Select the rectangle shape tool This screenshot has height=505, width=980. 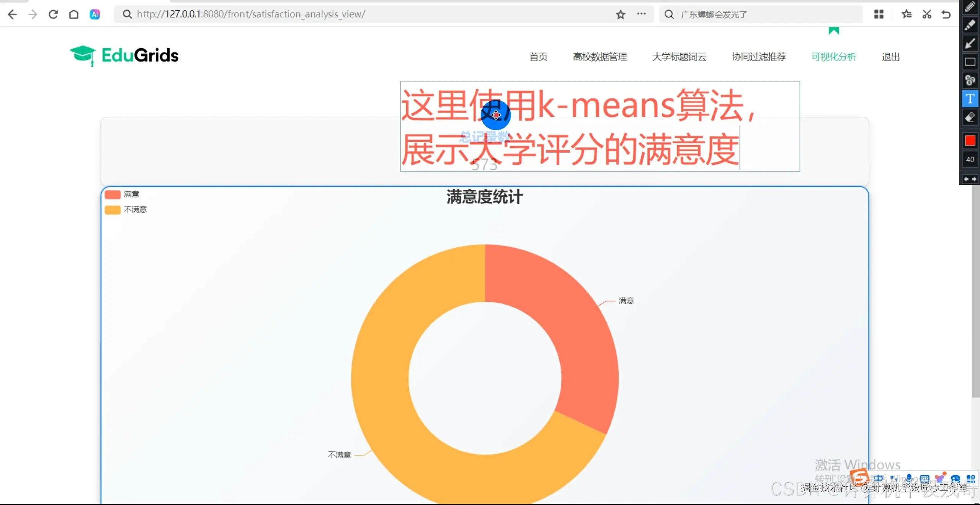[970, 62]
